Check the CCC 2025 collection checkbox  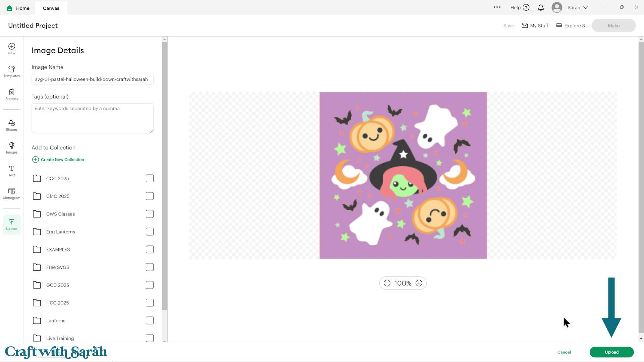coord(150,178)
